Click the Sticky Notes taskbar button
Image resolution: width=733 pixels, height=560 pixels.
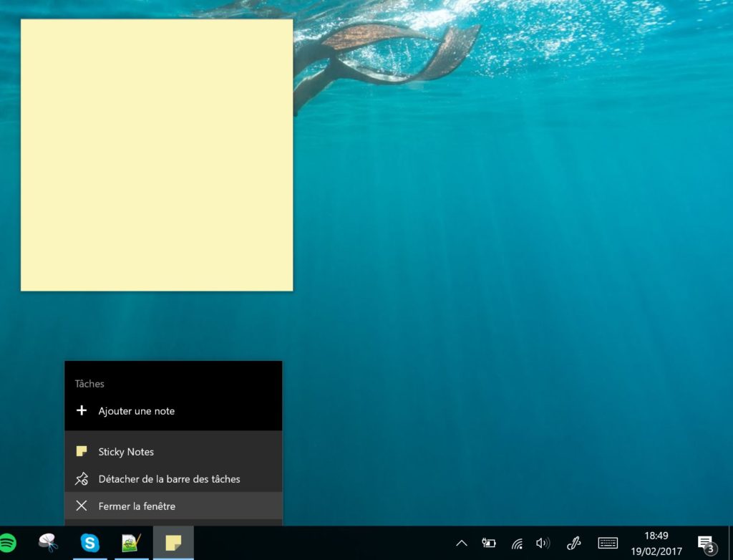point(173,543)
